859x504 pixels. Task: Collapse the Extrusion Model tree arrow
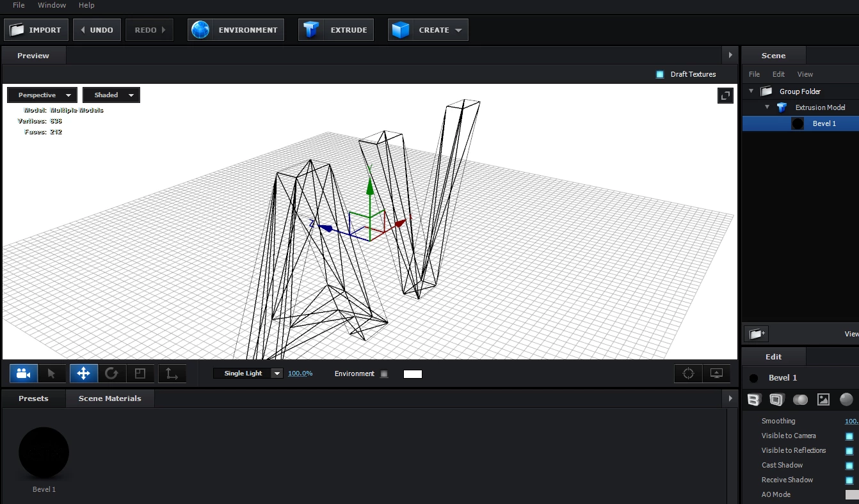click(x=767, y=107)
